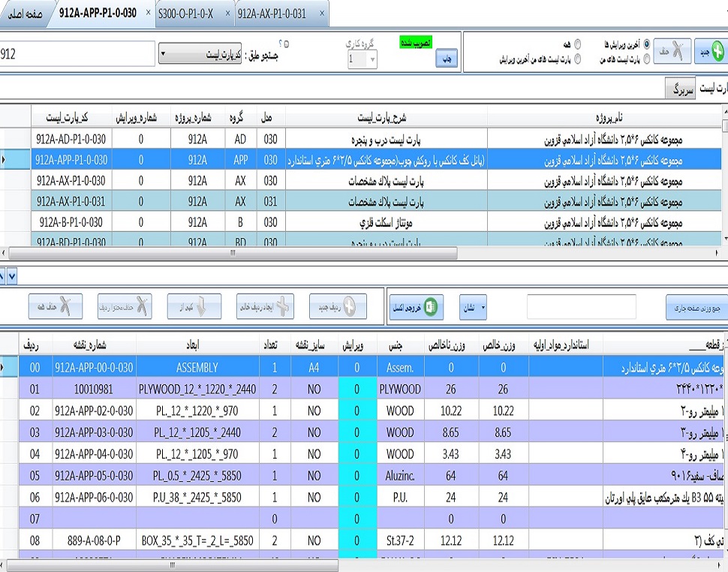Sort by شماره_ویرایش column header
Image resolution: width=728 pixels, height=572 pixels.
(x=140, y=118)
